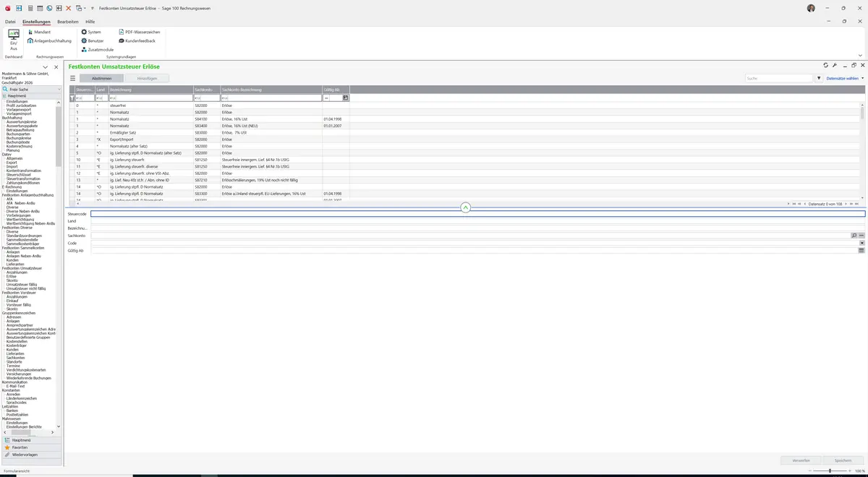Open Anlagenbuchhaltung in the ribbon
Viewport: 868px width, 477px height.
click(x=49, y=40)
